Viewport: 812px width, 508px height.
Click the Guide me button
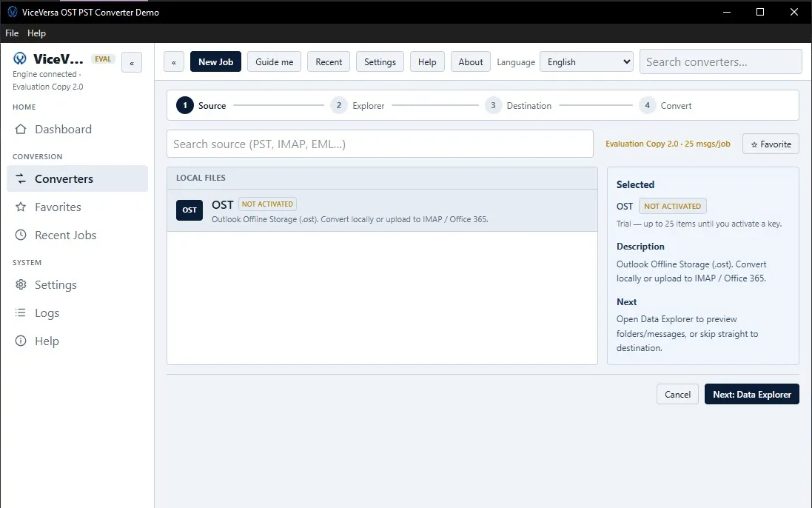[274, 61]
